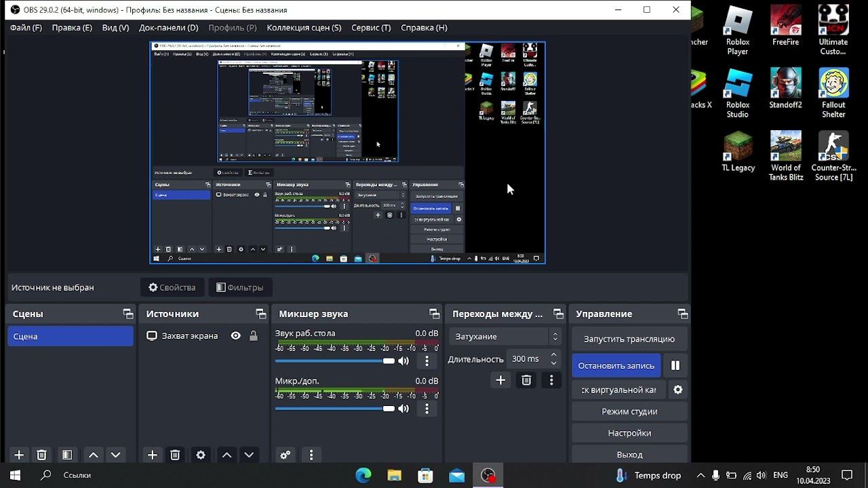The width and height of the screenshot is (868, 488).
Task: Open the audio mixer three-dot menu
Action: (x=311, y=455)
